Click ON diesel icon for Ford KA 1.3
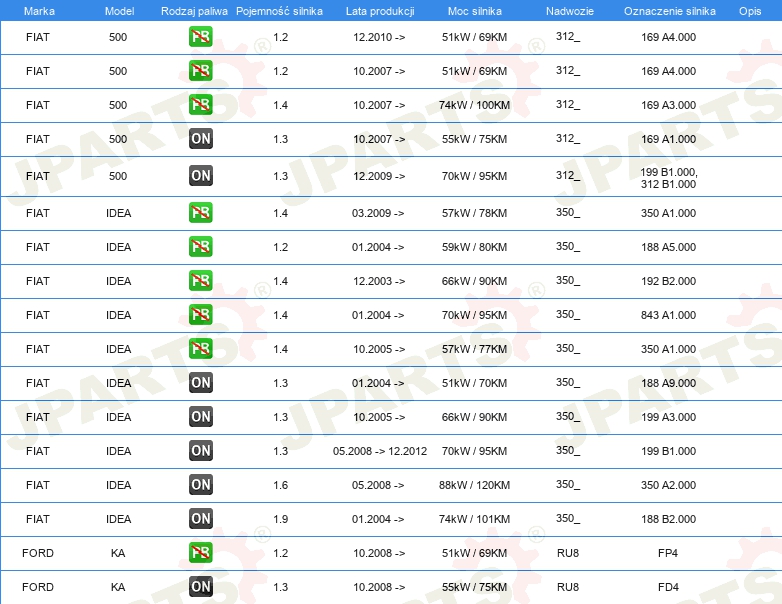 coord(200,586)
